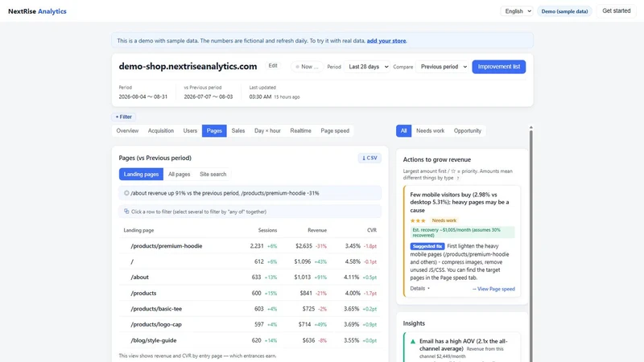Download the Pages table as CSV
Viewport: 644px width, 362px height.
click(x=369, y=158)
